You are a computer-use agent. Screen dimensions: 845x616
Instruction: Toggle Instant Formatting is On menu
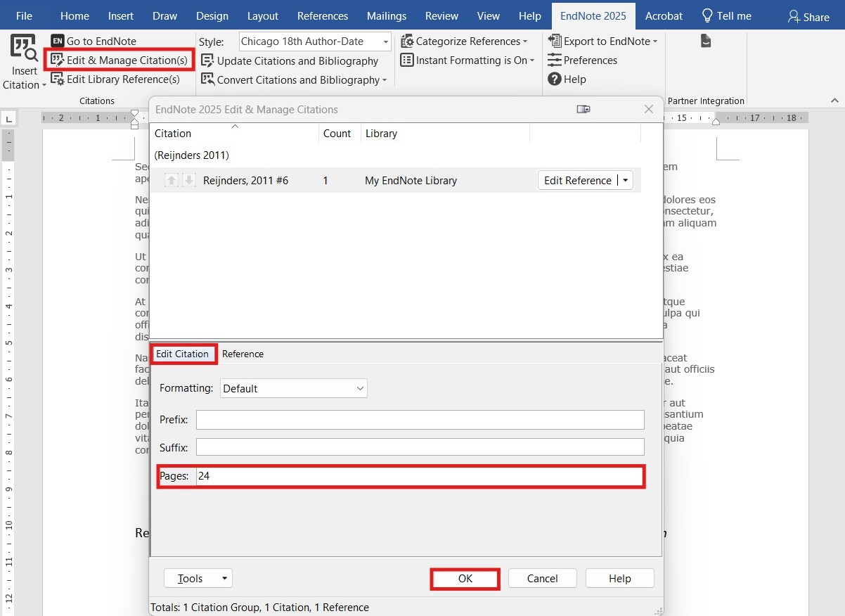click(467, 60)
